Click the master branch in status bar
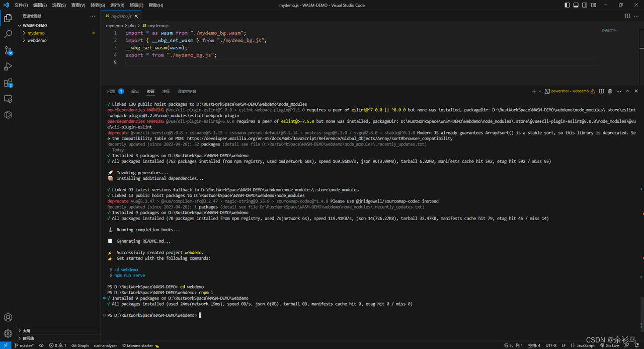 click(24, 345)
